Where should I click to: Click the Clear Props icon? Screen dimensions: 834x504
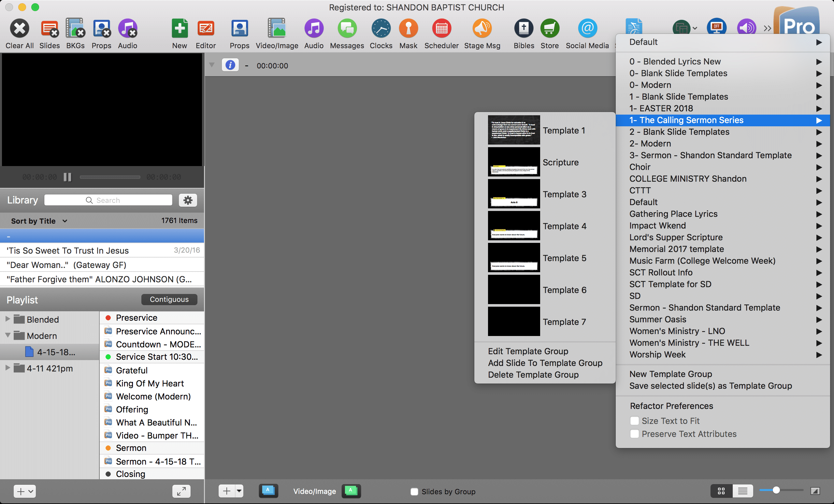(102, 28)
